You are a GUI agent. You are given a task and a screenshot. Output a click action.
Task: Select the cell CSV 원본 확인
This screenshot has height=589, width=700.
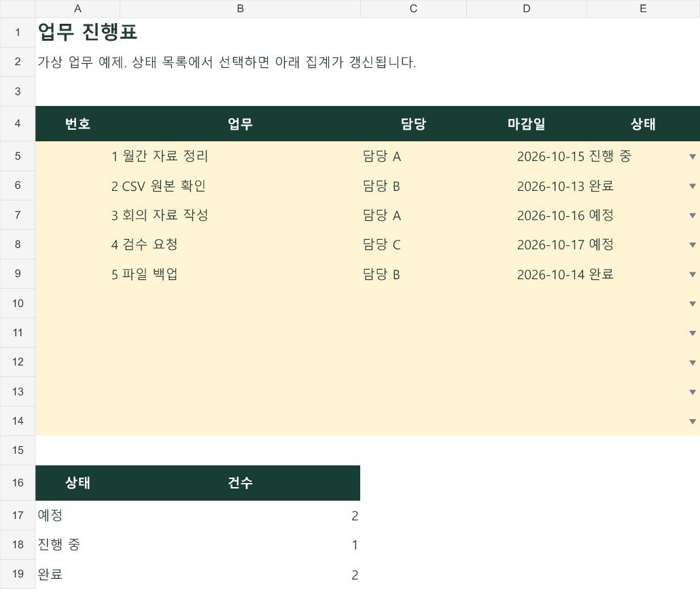(x=240, y=185)
